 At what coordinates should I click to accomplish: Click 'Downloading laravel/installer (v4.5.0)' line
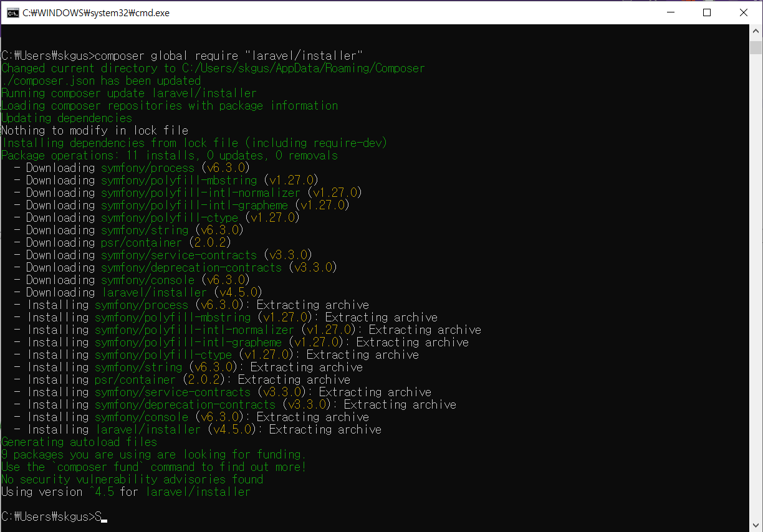click(x=138, y=292)
